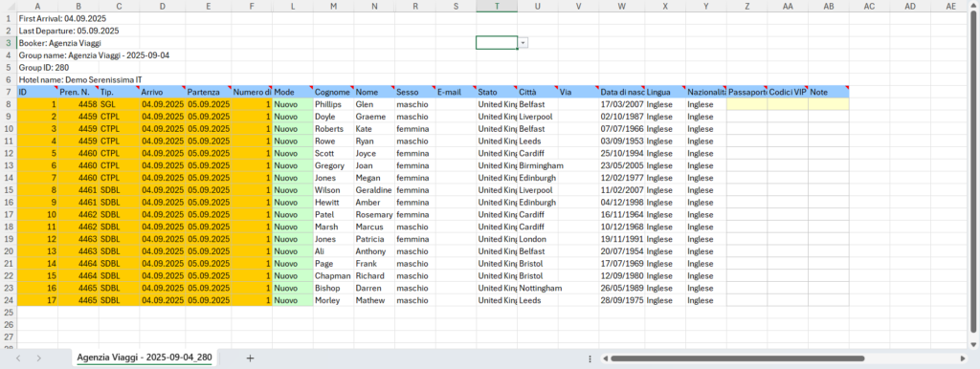Click the three-dot handle beside horizontal scrollbar
980x369 pixels.
coord(590,359)
